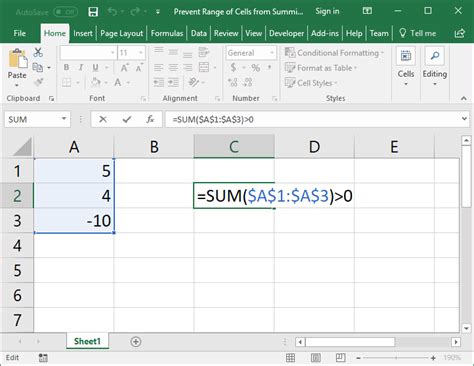Click the Percent Style icon

click(x=256, y=68)
